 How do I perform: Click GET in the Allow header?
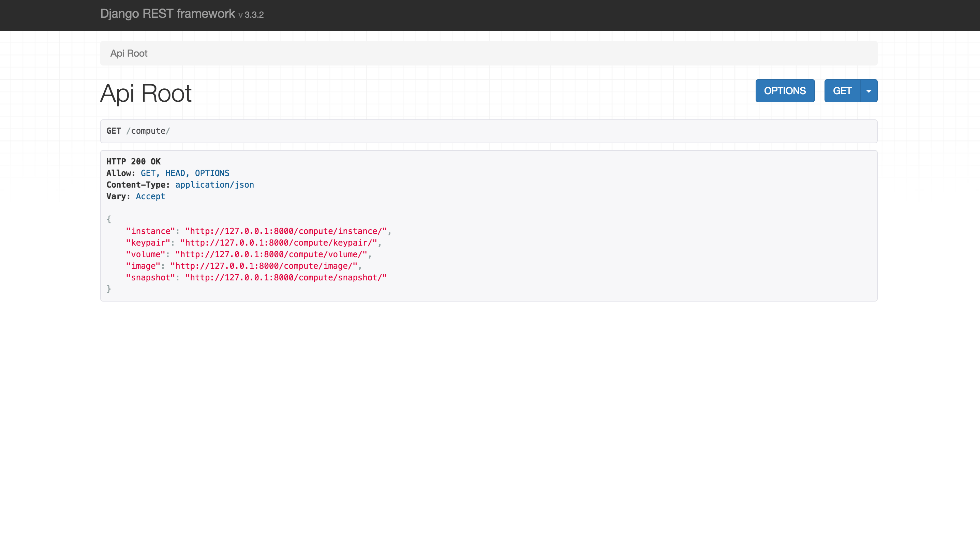point(148,173)
